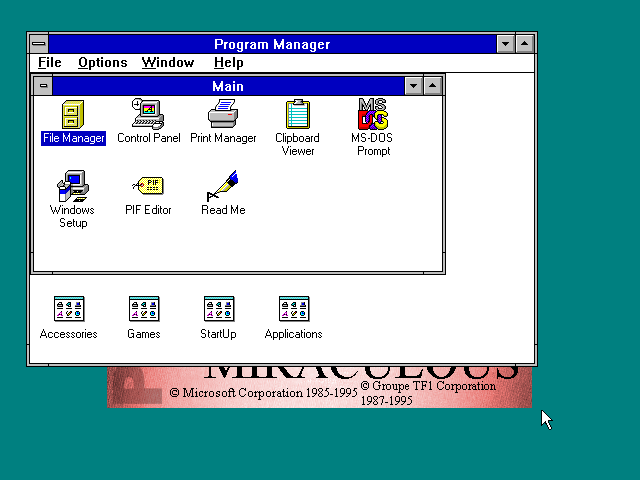Open the Help menu
The height and width of the screenshot is (480, 640).
click(x=229, y=62)
